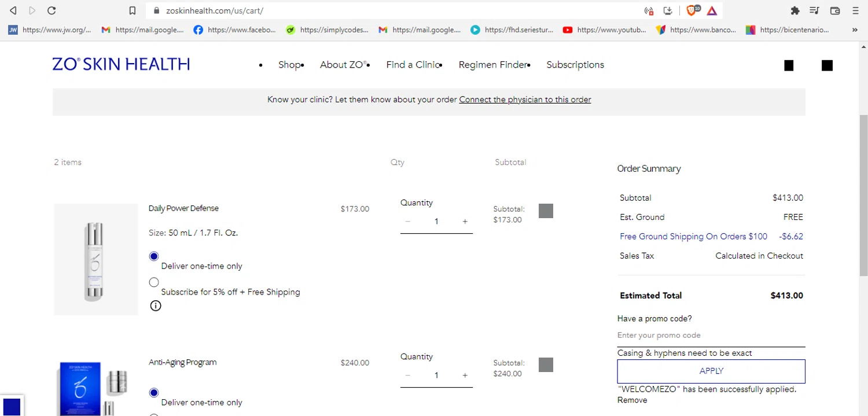Click the Anti-Aging Program quantity value
This screenshot has height=416, width=868.
tap(436, 375)
